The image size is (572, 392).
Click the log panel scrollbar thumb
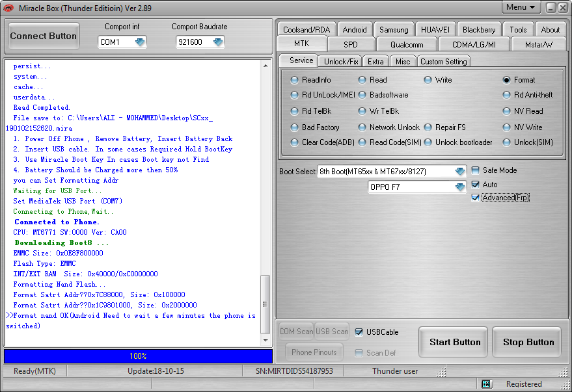[266, 304]
